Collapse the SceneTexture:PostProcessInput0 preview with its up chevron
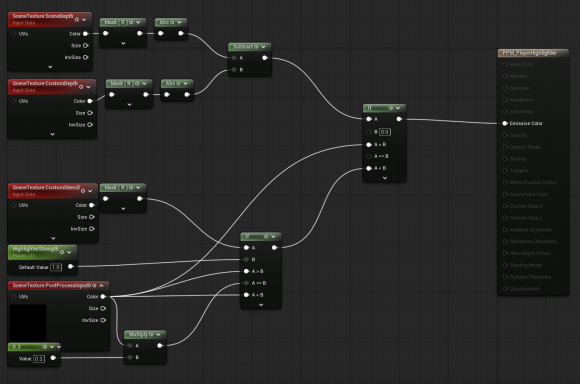This screenshot has height=384, width=580. 102,286
